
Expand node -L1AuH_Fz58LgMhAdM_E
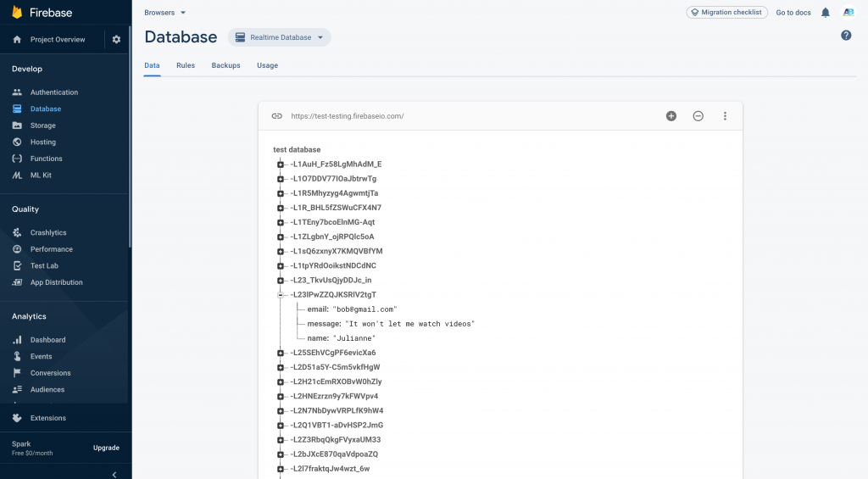[x=281, y=164]
